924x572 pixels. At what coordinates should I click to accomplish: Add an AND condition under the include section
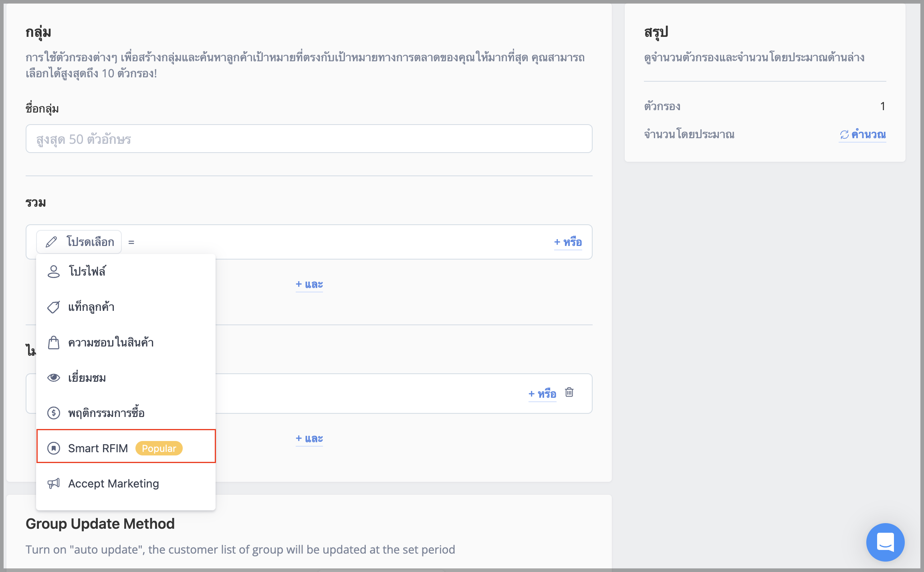[309, 284]
